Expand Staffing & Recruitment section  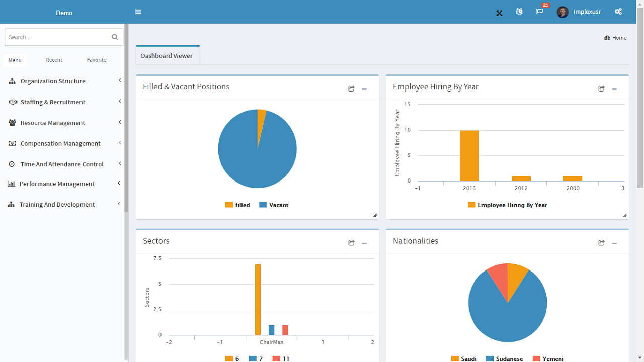tap(64, 102)
